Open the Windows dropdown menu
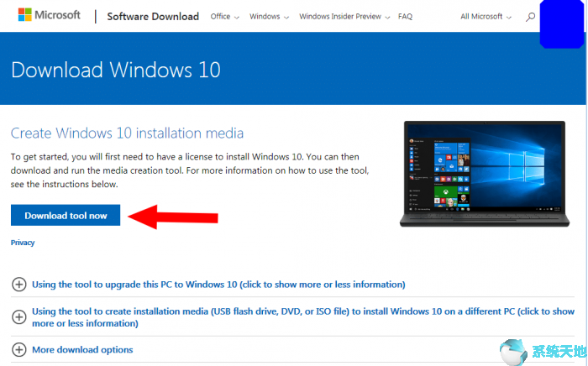Screen dimensions: 588x366 pos(269,17)
